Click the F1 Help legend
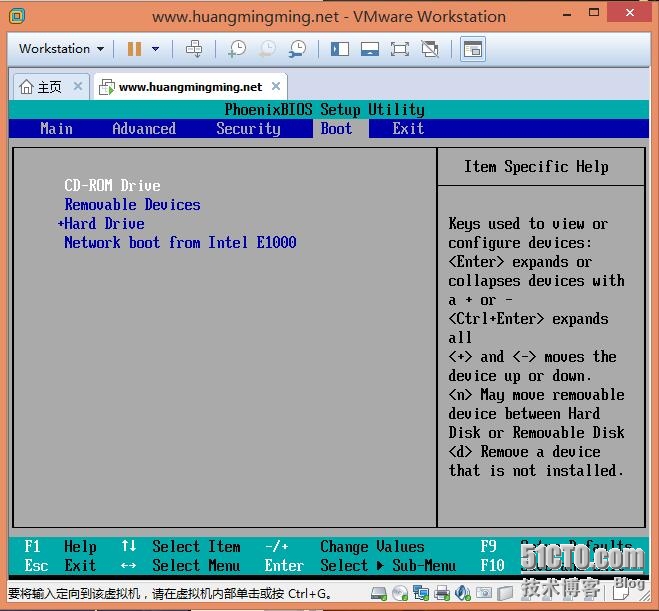This screenshot has width=659, height=611. (60, 546)
